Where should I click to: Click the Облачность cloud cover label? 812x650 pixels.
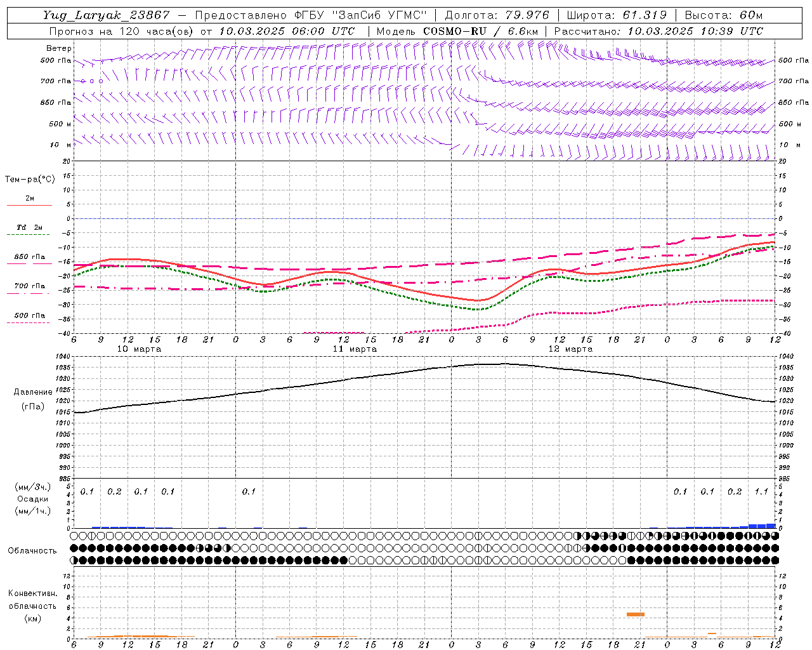point(32,551)
